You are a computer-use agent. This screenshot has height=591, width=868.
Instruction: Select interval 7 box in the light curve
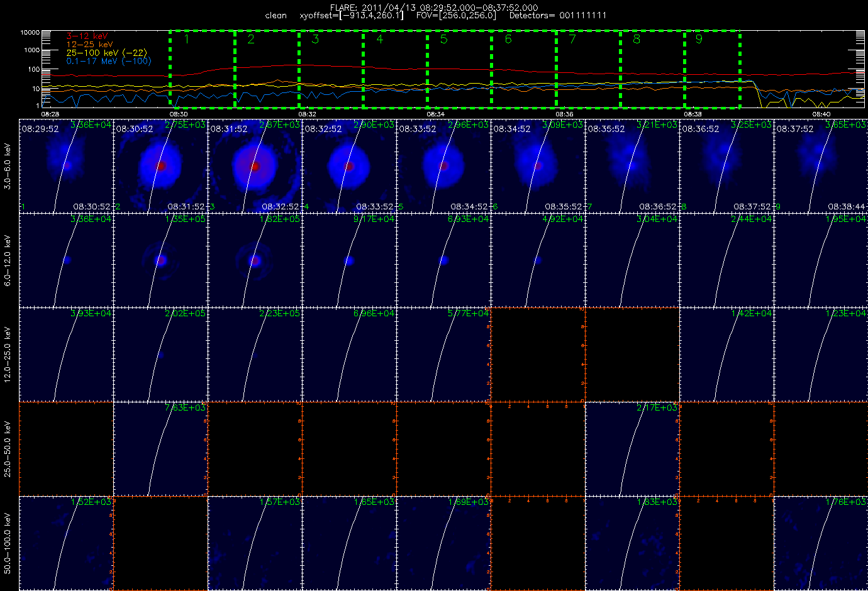[x=588, y=69]
